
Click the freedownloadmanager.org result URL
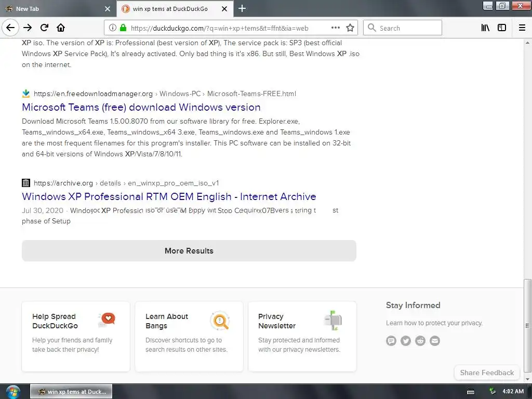tap(165, 94)
